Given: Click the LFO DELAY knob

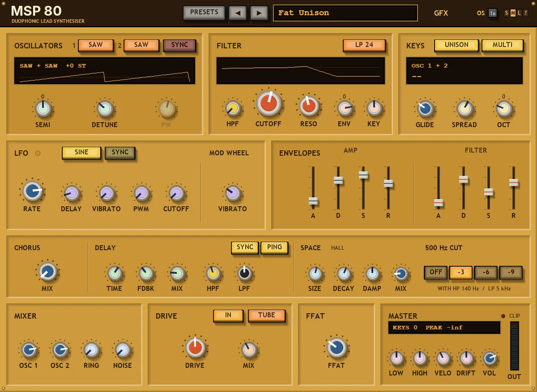Looking at the screenshot, I should click(x=72, y=193).
